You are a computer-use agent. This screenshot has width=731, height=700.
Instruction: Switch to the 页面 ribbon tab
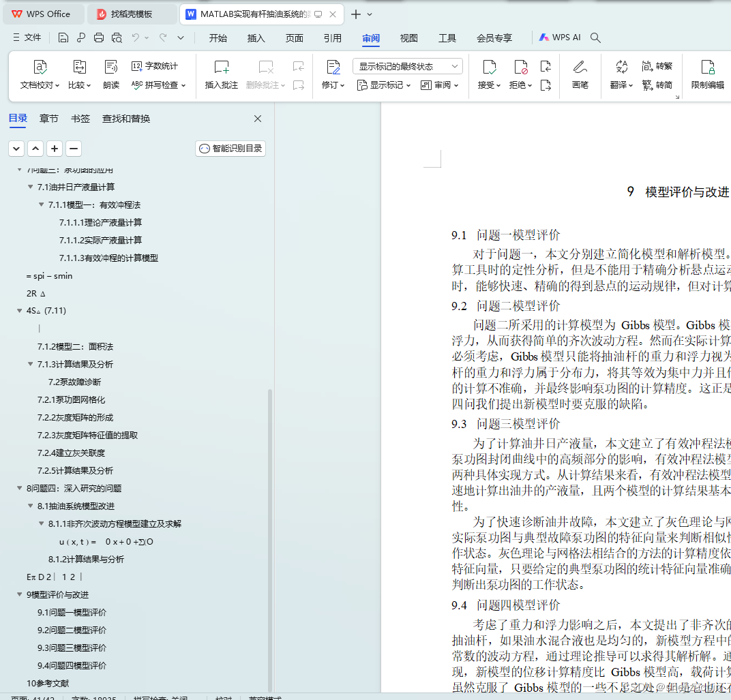[x=294, y=38]
